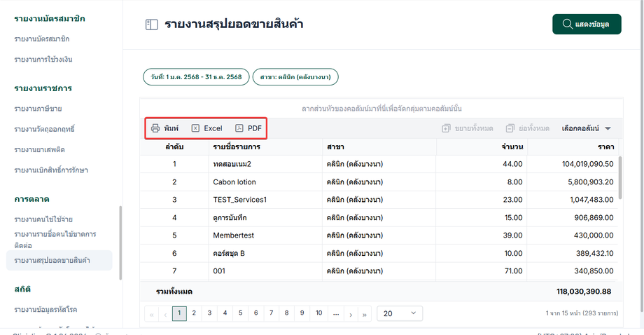
Task: Open รายงานข้อมูลรหัสโรค in sidebar
Action: coord(45,310)
